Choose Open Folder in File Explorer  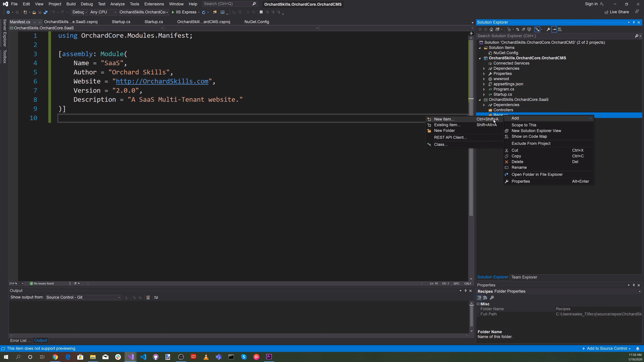pos(549,175)
